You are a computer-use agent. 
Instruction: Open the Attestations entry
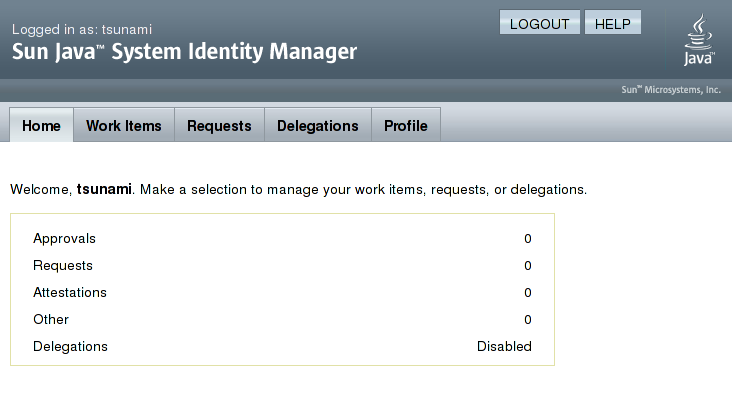(x=70, y=293)
